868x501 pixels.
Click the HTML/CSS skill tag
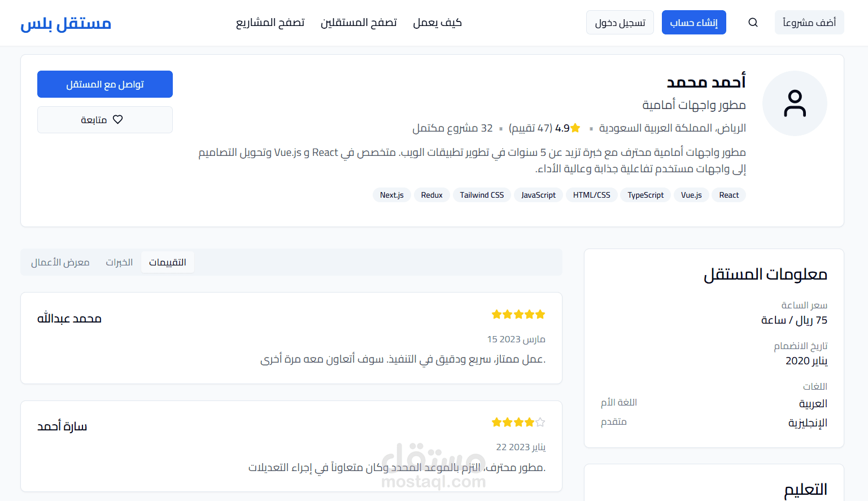click(592, 195)
